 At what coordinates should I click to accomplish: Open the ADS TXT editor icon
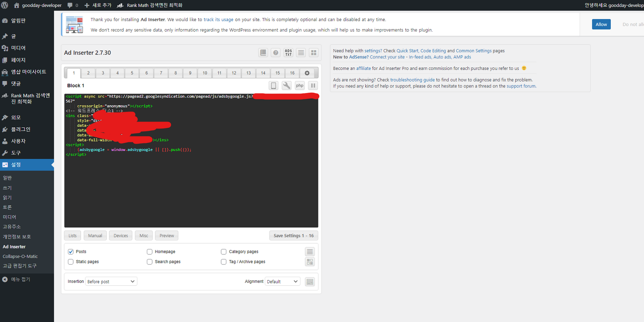pyautogui.click(x=288, y=53)
